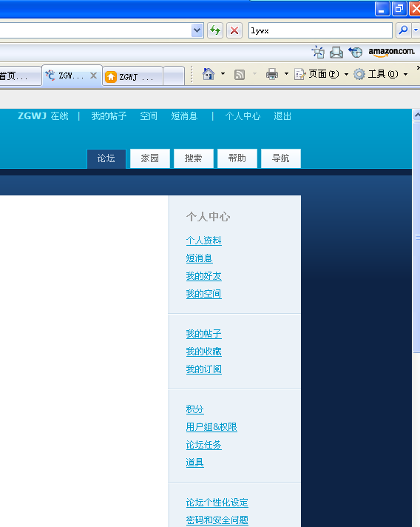Open the print options dropdown arrow
The width and height of the screenshot is (420, 527).
[286, 74]
